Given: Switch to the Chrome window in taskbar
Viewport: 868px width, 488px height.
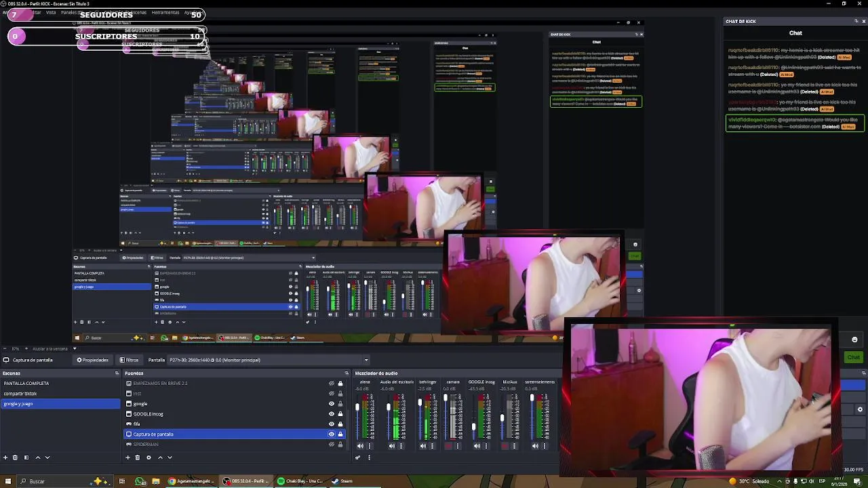Looking at the screenshot, I should 191,481.
